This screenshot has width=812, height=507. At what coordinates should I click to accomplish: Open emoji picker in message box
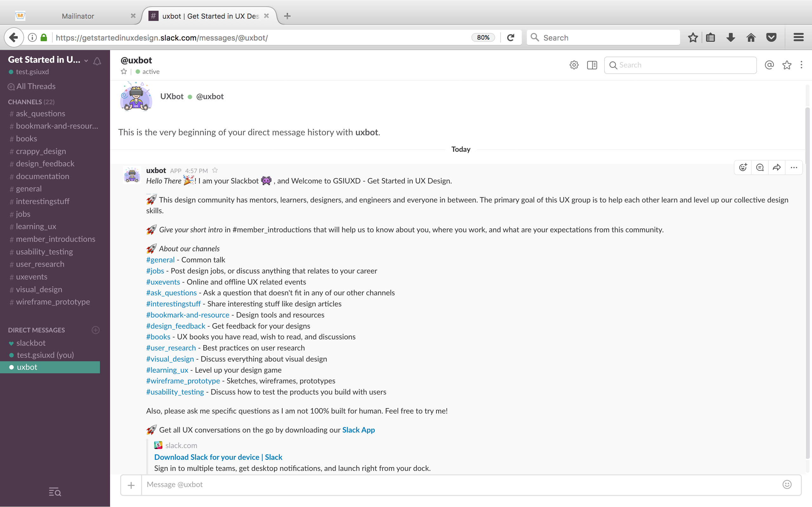coord(787,484)
